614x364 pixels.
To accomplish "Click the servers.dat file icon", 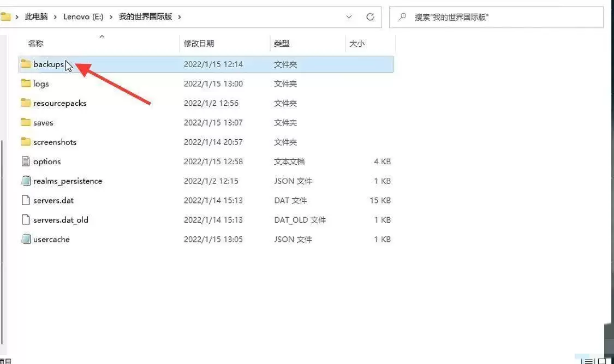I will 26,200.
